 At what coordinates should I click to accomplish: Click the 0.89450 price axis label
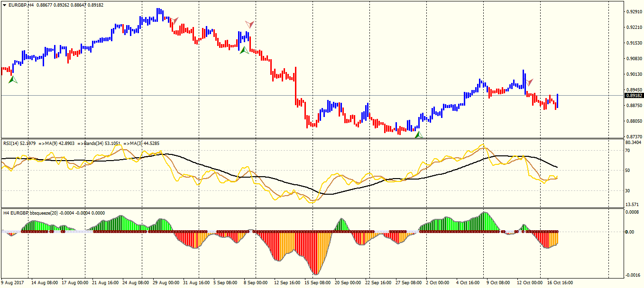click(634, 90)
